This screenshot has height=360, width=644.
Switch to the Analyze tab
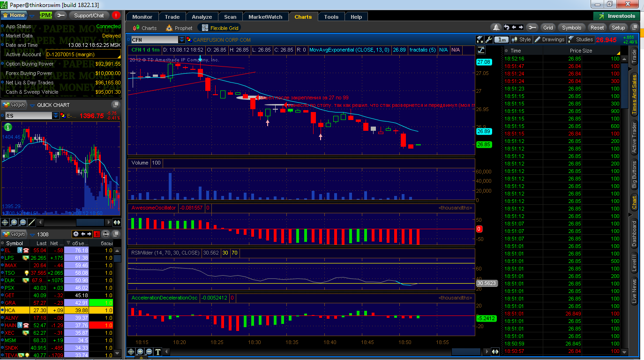202,17
